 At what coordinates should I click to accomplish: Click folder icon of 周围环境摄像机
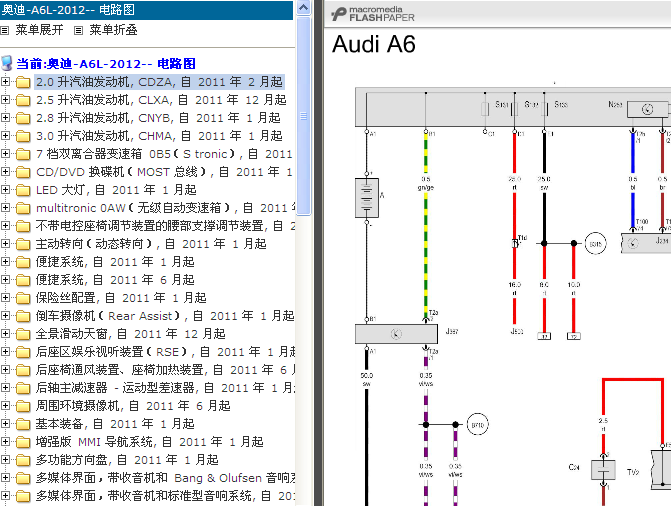(23, 405)
